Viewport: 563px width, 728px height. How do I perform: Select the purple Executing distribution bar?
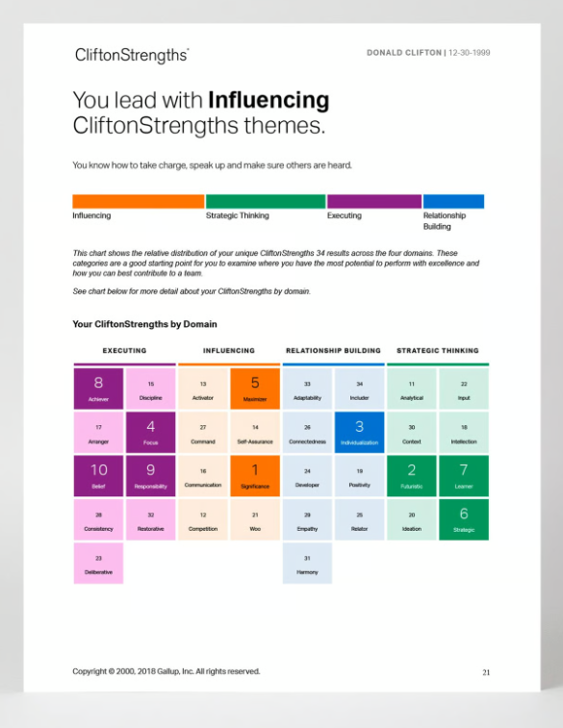374,202
